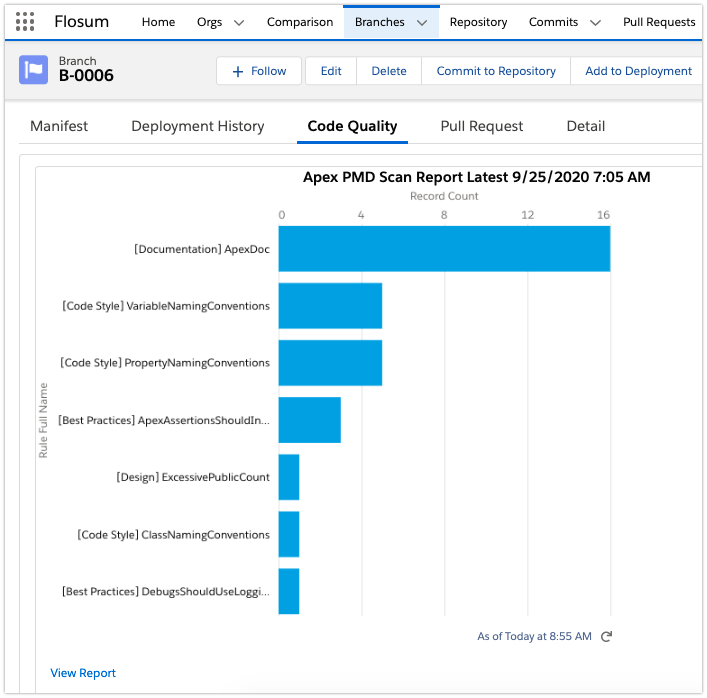Switch to the Detail tab

pos(585,126)
